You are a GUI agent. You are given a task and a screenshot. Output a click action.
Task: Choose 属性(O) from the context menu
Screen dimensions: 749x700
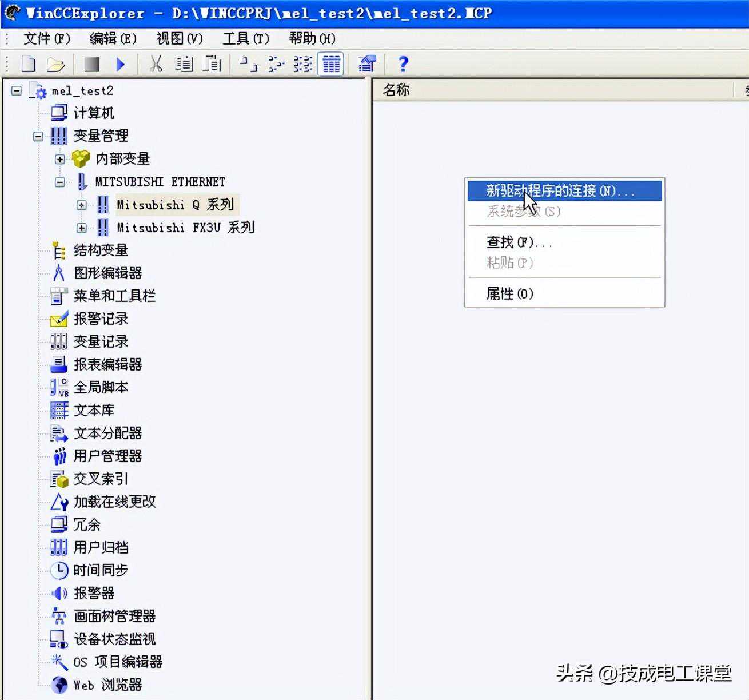point(509,293)
